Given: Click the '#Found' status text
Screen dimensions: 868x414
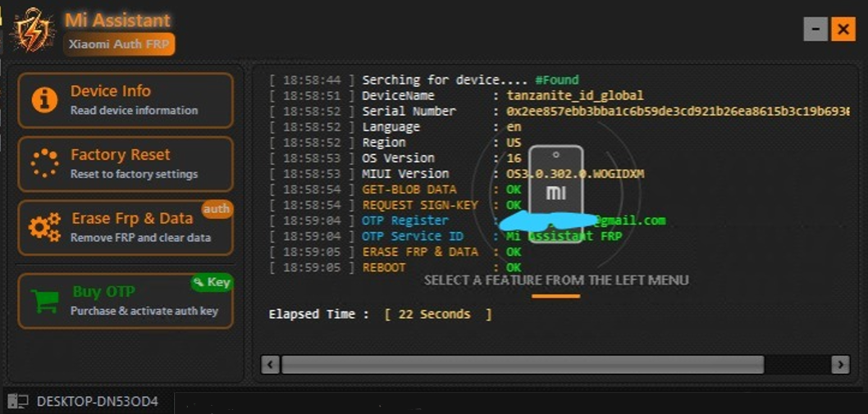Looking at the screenshot, I should (557, 80).
